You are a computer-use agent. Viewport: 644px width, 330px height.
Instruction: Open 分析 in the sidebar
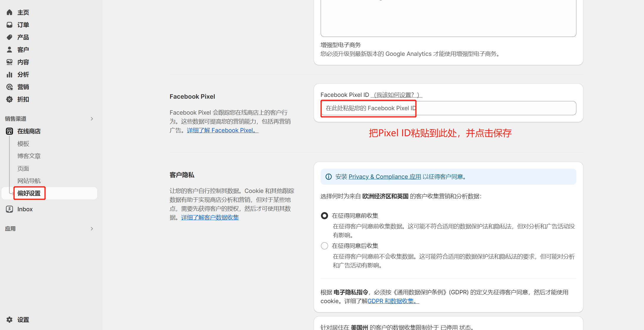pyautogui.click(x=23, y=74)
